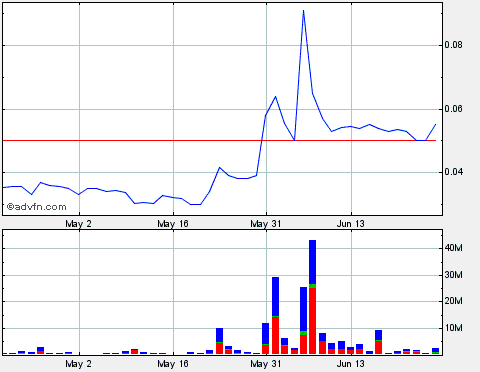Click the volume bar reaching nearly 30M
480x372 pixels.
click(x=275, y=315)
